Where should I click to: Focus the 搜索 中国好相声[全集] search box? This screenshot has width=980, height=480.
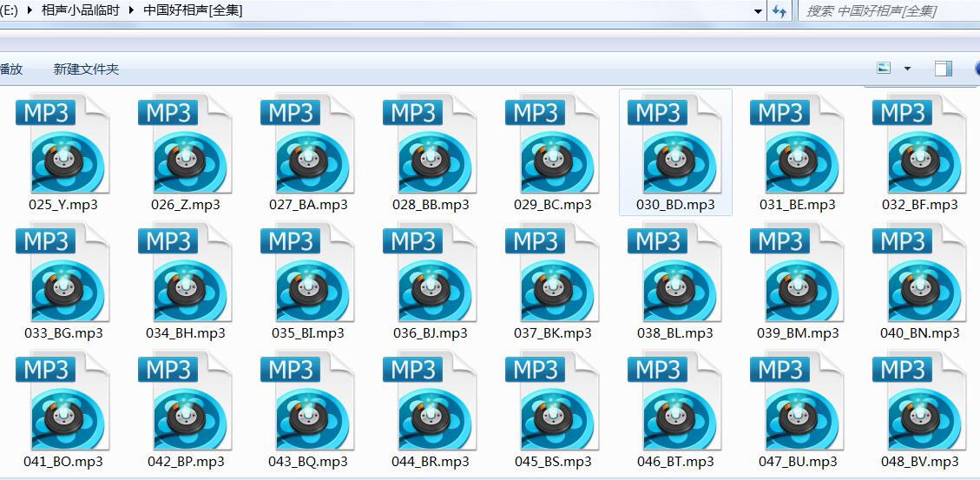(890, 11)
